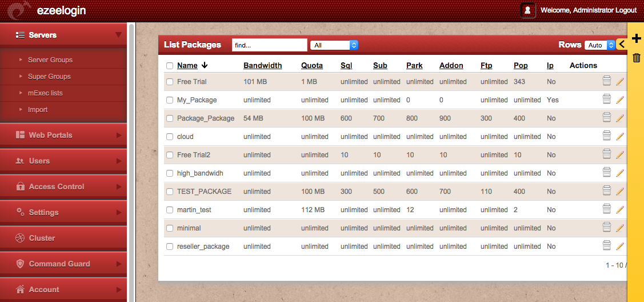644x302 pixels.
Task: Check the minimal row checkbox
Action: [x=170, y=228]
